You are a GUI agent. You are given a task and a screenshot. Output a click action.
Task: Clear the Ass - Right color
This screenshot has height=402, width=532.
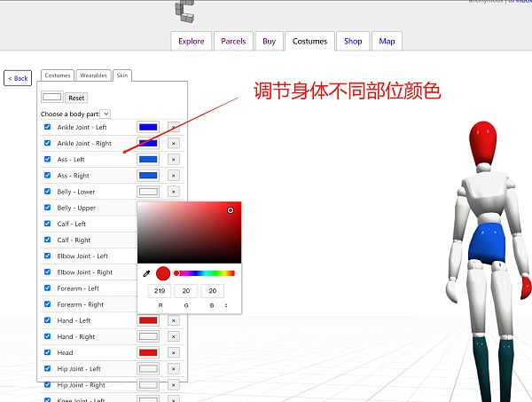coord(173,176)
